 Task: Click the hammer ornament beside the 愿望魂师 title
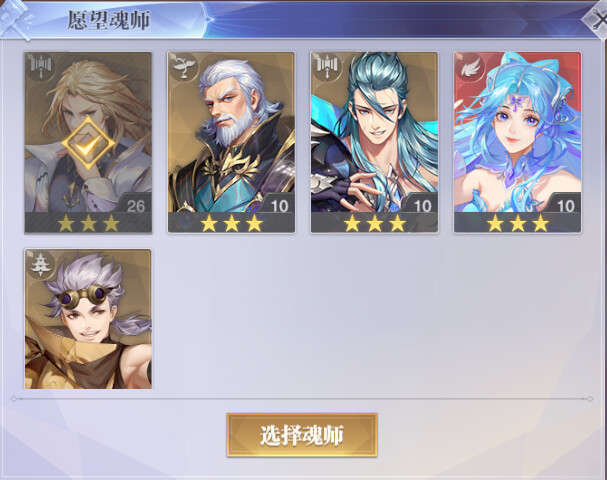pyautogui.click(x=16, y=20)
